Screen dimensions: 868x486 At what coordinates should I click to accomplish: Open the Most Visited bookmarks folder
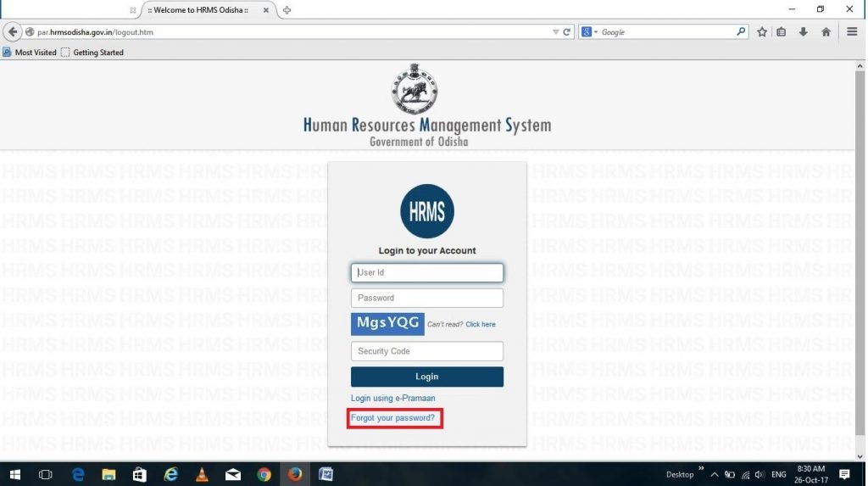pyautogui.click(x=30, y=52)
